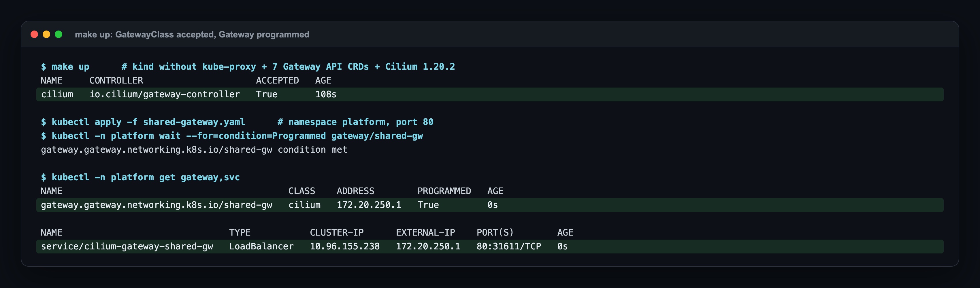Click the CONTROLLER column header
This screenshot has height=288, width=980.
[x=116, y=81]
